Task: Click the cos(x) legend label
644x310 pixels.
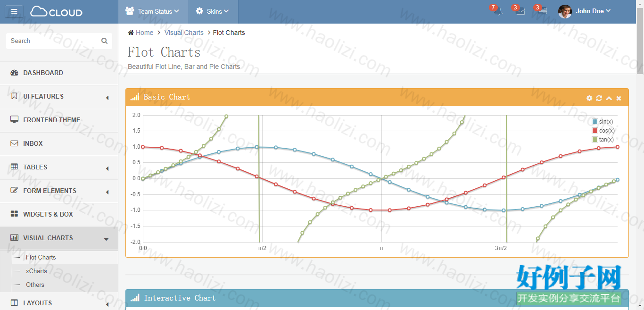Action: [607, 131]
